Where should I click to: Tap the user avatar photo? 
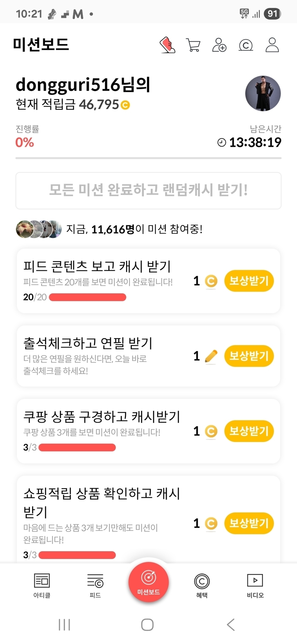click(263, 93)
